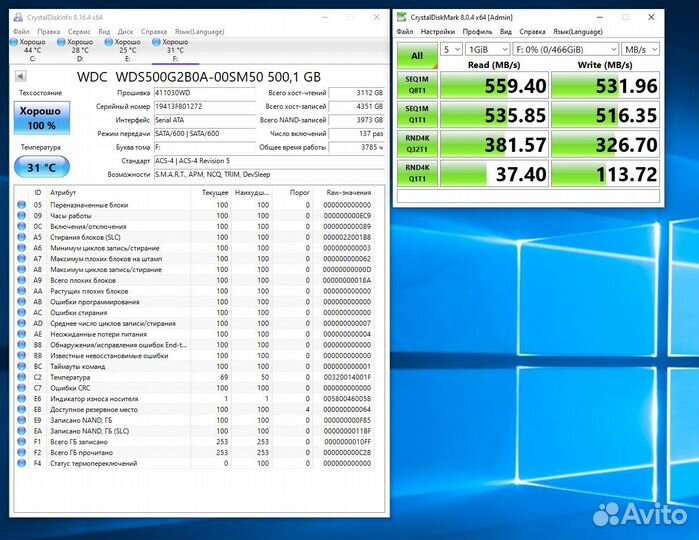Open Сервис menu in CrystalDiskInfo

point(79,32)
